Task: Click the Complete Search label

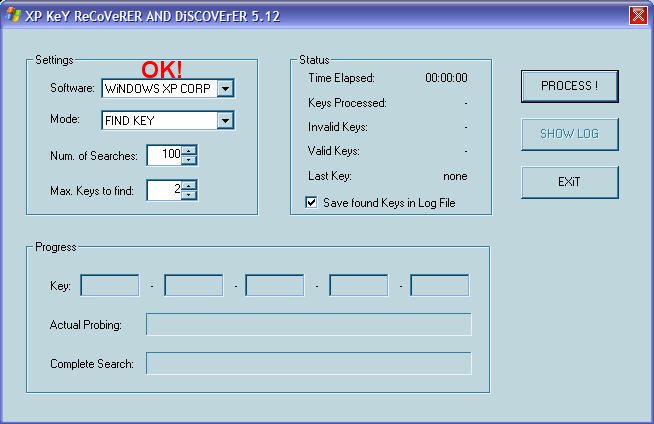Action: click(92, 364)
